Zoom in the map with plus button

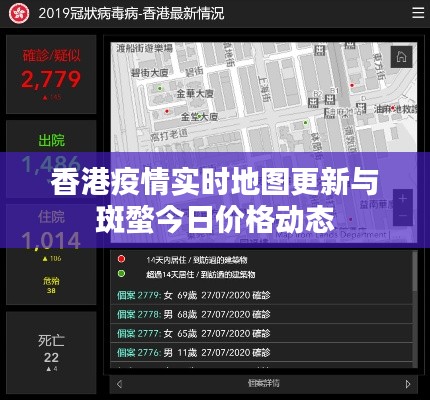[x=403, y=199]
